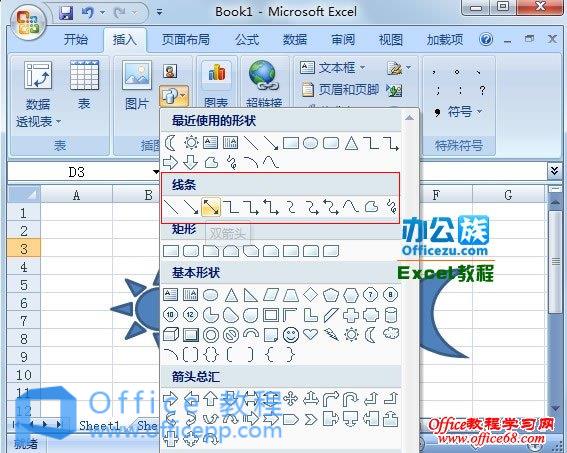Select the plain Line shape in 线条
The height and width of the screenshot is (453, 567).
tap(170, 207)
